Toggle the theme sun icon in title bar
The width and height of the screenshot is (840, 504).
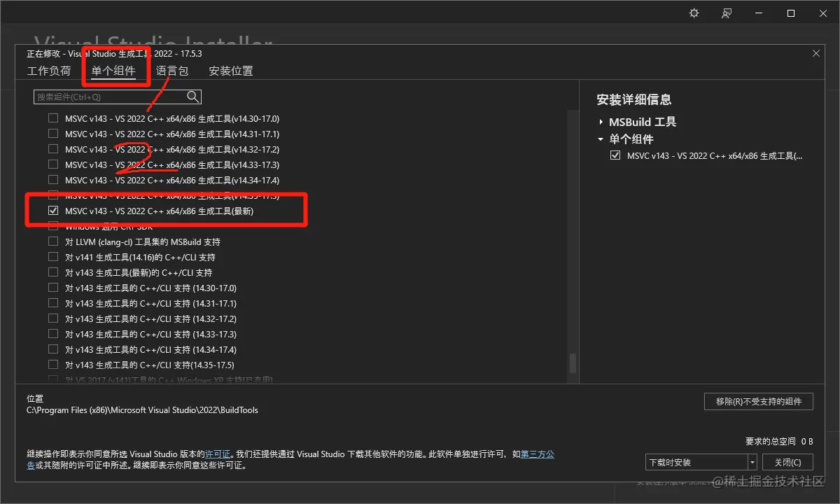point(694,13)
